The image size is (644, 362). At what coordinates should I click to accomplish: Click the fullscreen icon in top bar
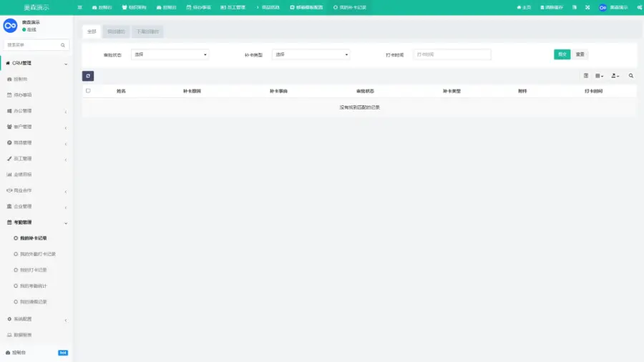coord(587,7)
